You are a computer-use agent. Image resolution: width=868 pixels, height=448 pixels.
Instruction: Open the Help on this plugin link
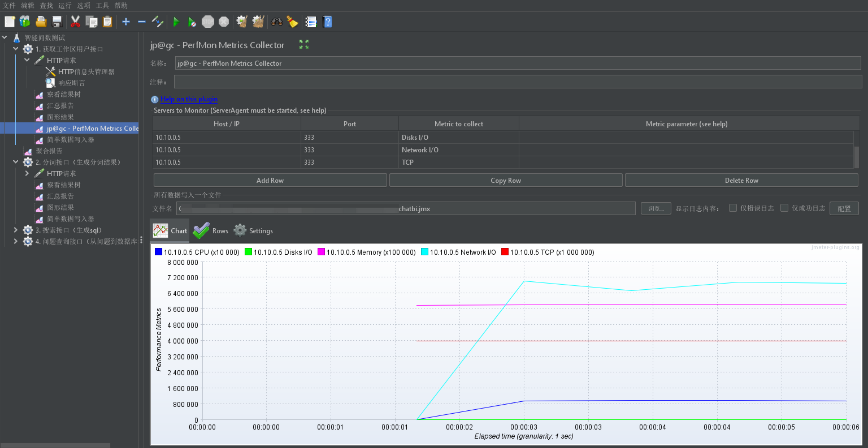coord(189,99)
